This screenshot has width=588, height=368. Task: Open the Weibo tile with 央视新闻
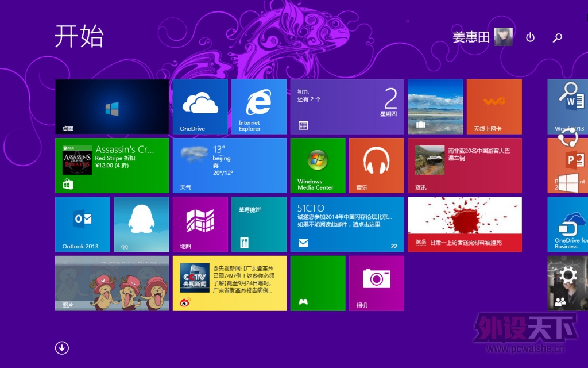[230, 283]
